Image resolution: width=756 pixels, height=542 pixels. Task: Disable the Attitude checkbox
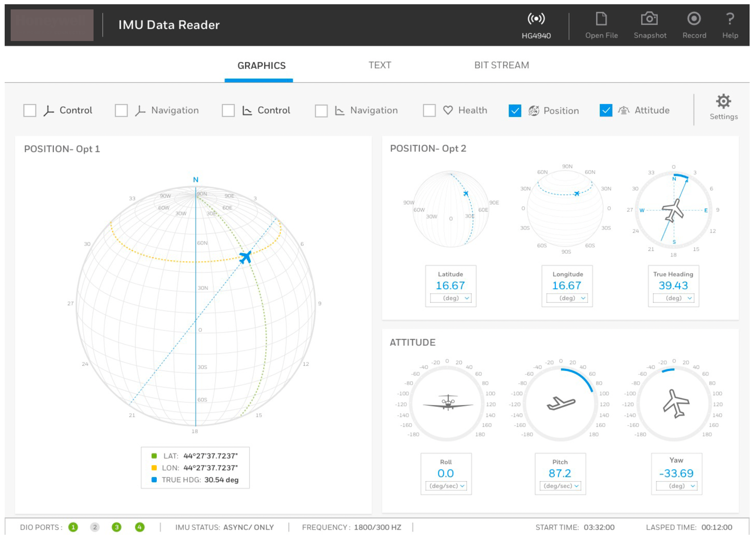pos(606,110)
